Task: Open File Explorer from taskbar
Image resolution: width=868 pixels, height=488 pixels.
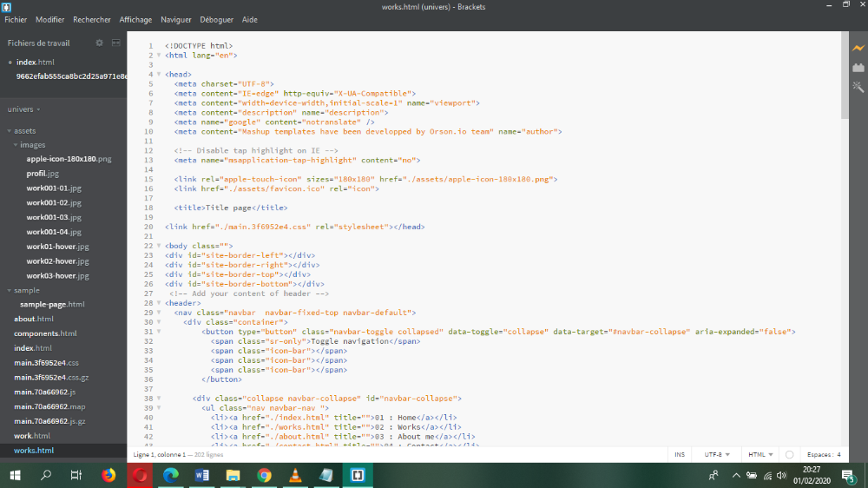Action: point(233,475)
